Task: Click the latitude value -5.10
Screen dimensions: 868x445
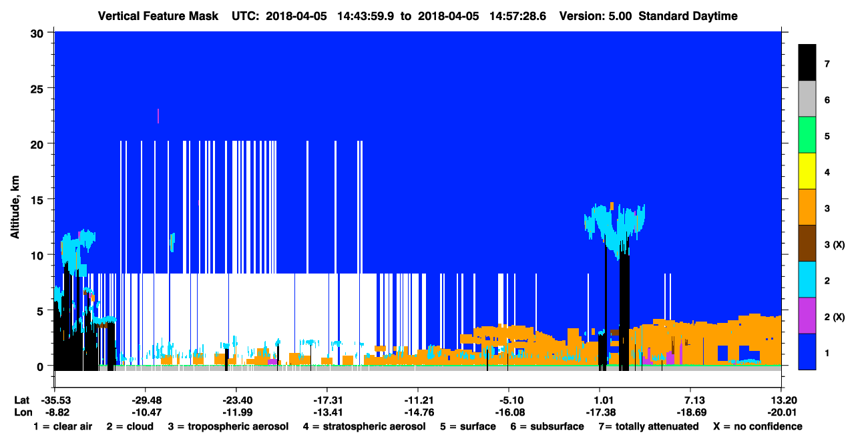Action: click(509, 400)
